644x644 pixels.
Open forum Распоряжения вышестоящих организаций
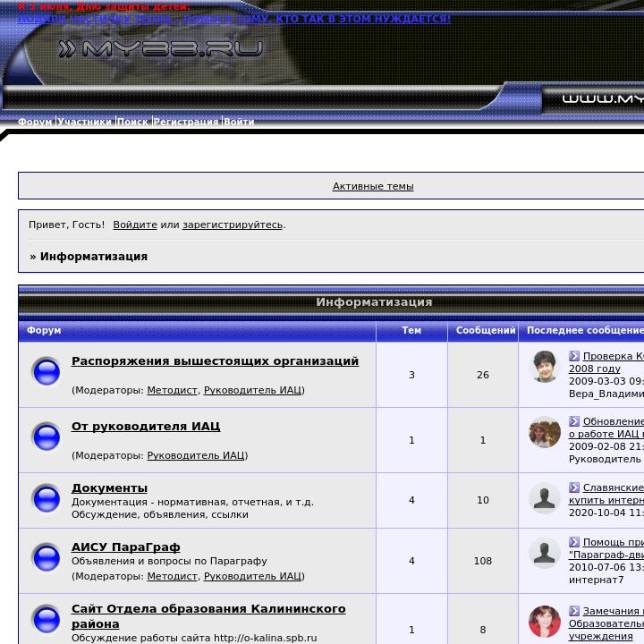tap(215, 361)
